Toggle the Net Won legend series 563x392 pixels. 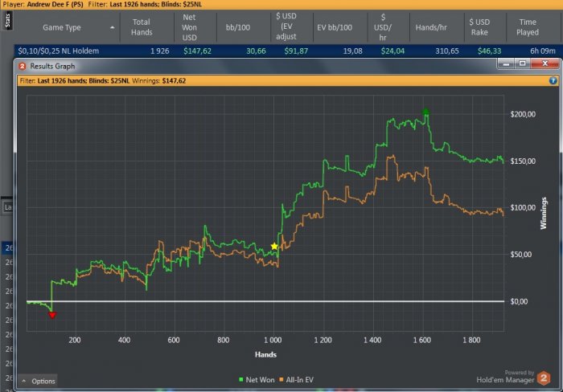click(259, 378)
